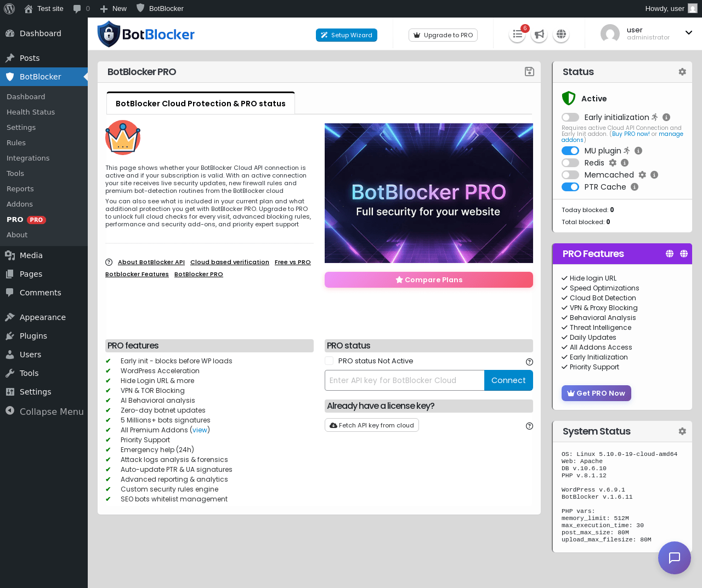The height and width of the screenshot is (588, 702).
Task: Open the Botblocker Features link
Action: pos(137,274)
